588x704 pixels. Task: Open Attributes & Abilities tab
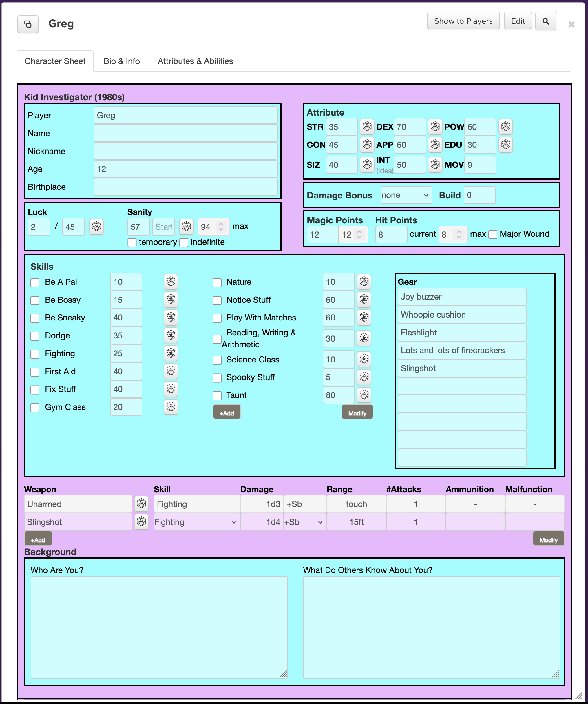pos(195,61)
